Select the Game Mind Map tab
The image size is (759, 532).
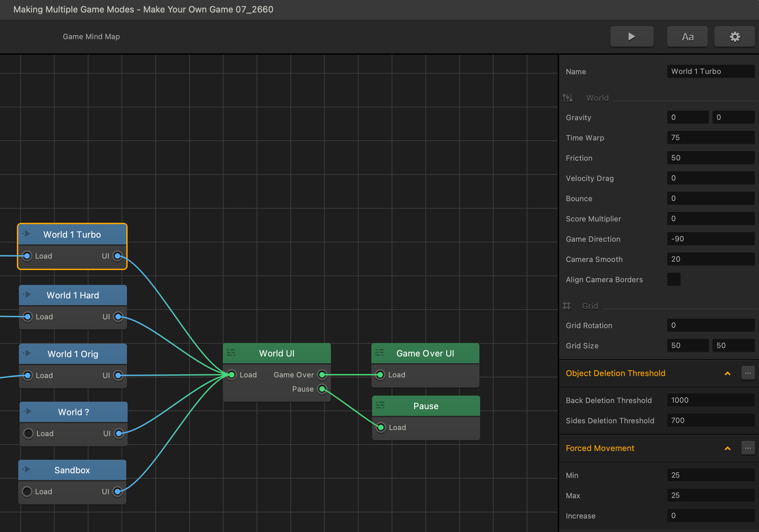[x=91, y=36]
